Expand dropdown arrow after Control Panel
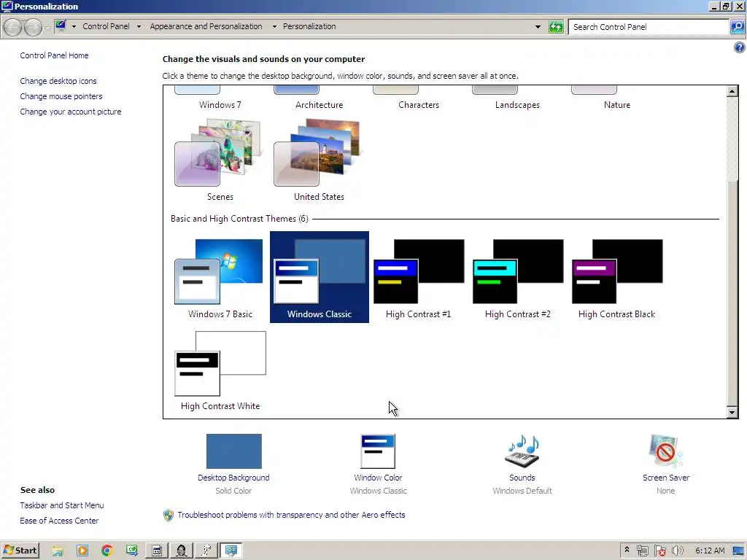The width and height of the screenshot is (747, 560). pos(139,27)
